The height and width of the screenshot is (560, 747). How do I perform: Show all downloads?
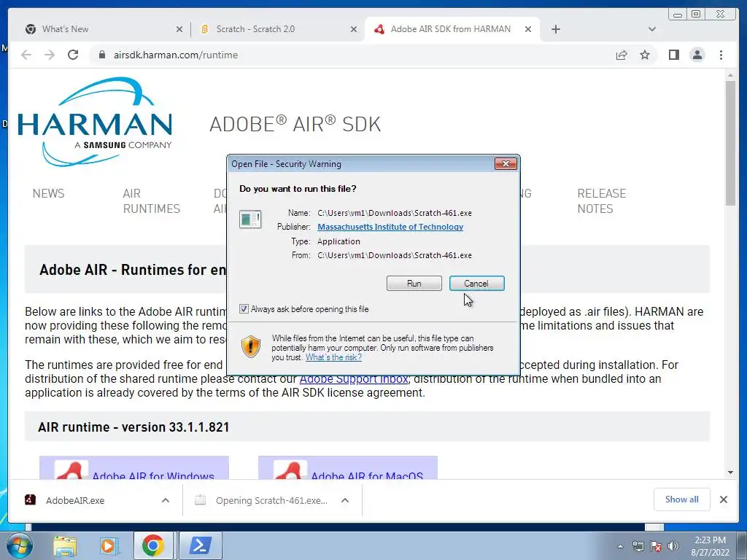click(x=682, y=499)
